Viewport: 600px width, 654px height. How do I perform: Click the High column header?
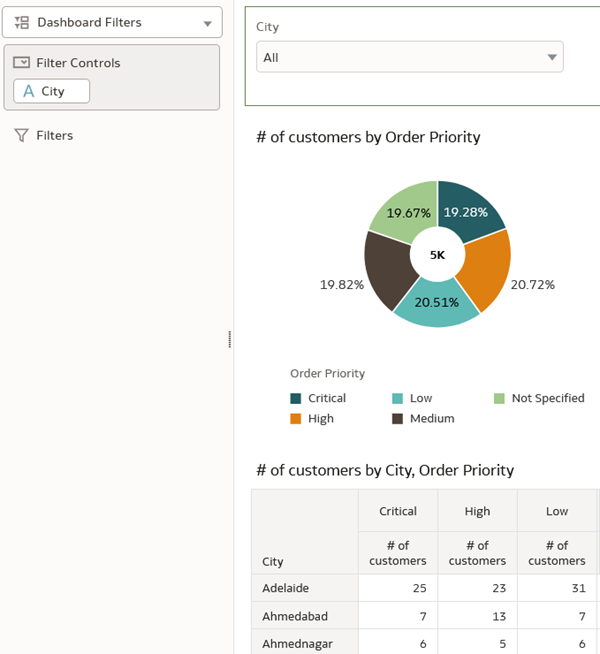477,511
